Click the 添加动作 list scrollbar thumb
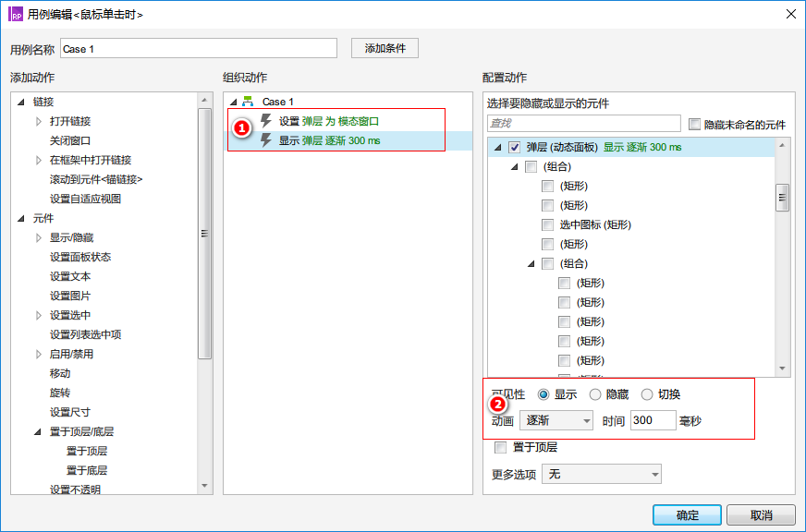Image resolution: width=806 pixels, height=532 pixels. (x=204, y=234)
